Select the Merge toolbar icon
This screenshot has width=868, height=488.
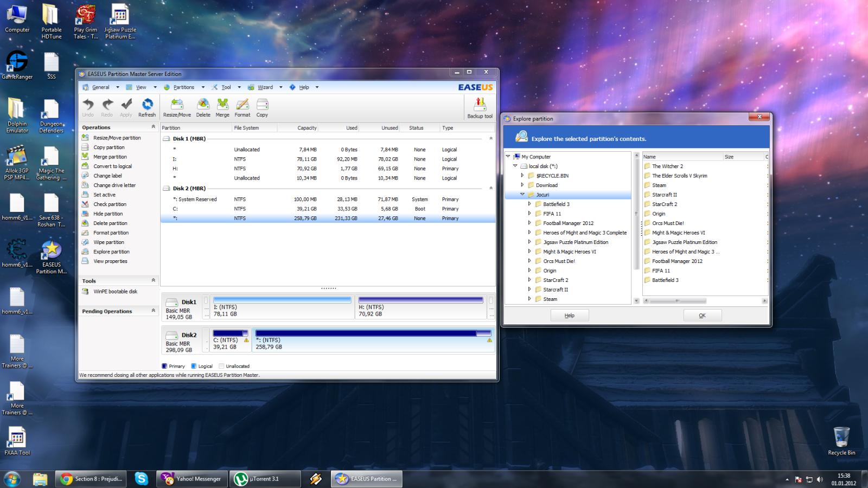pos(222,107)
